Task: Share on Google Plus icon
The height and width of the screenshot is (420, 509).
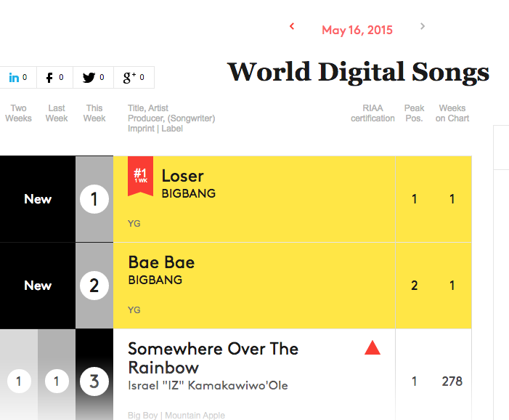Action: click(x=129, y=78)
